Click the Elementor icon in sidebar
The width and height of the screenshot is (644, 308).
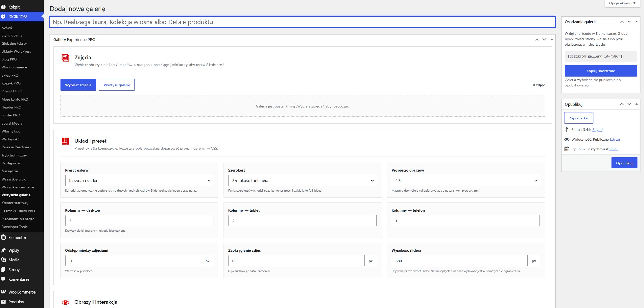pyautogui.click(x=3, y=237)
